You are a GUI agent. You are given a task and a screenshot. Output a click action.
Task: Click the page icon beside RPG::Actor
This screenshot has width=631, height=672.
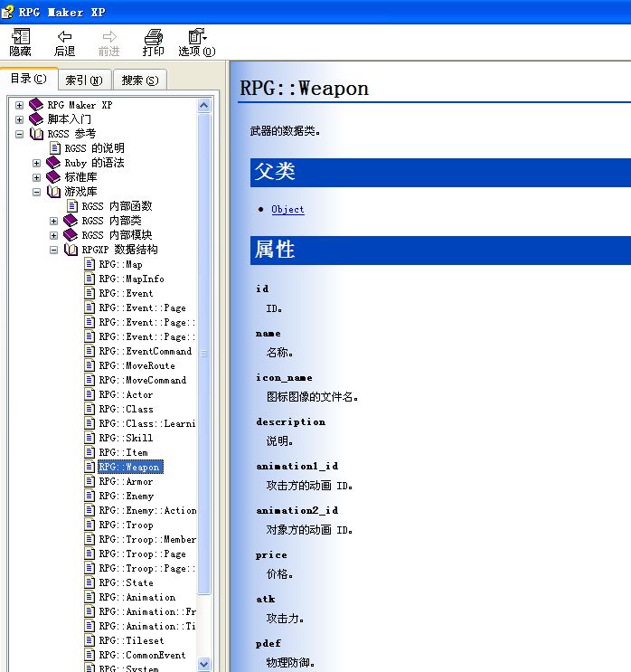click(89, 393)
